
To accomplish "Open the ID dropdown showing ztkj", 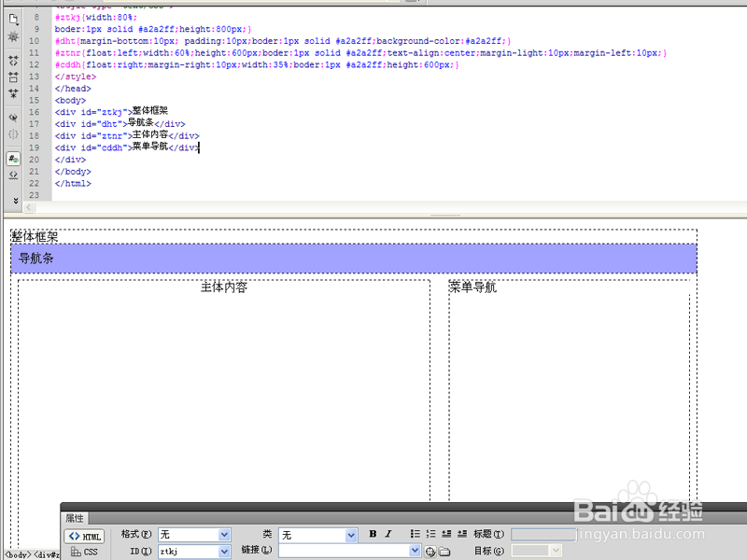I will [x=224, y=552].
